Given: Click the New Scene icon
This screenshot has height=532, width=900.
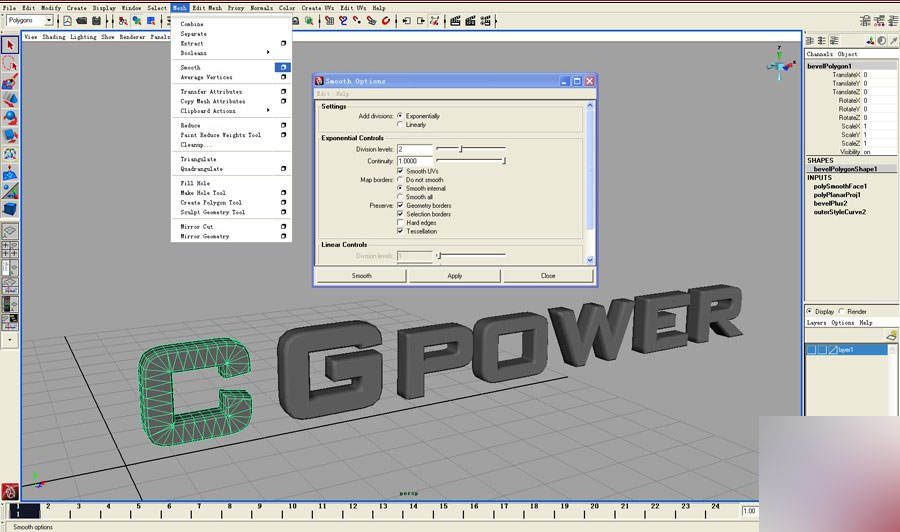Looking at the screenshot, I should [67, 21].
